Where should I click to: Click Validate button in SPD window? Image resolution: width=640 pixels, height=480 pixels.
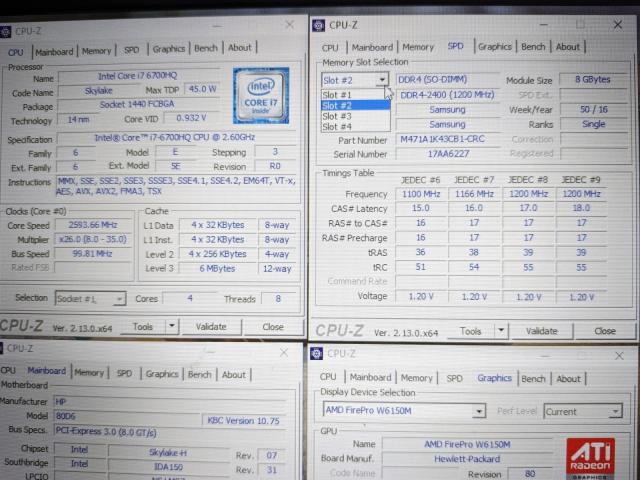pos(542,331)
